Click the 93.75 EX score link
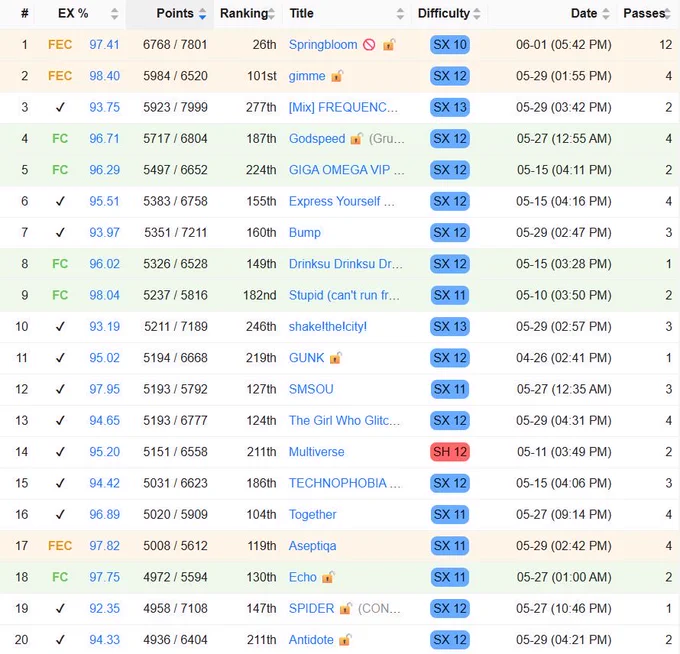The height and width of the screenshot is (654, 680). click(104, 107)
